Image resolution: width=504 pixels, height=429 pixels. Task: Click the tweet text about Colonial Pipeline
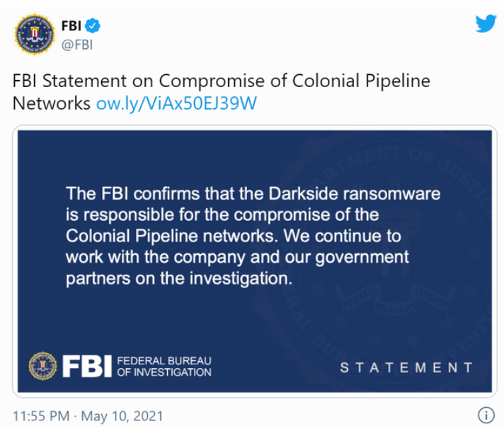(x=221, y=92)
